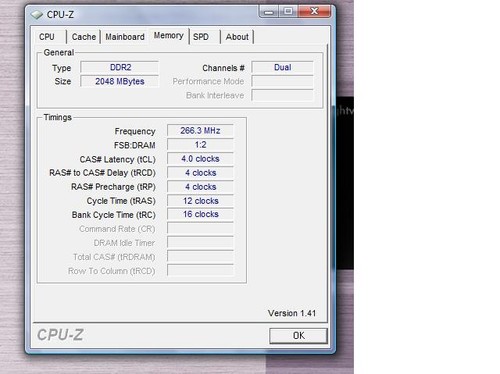The height and width of the screenshot is (374, 500).
Task: Click the 4.0 clocks CAS latency value
Action: pos(200,159)
